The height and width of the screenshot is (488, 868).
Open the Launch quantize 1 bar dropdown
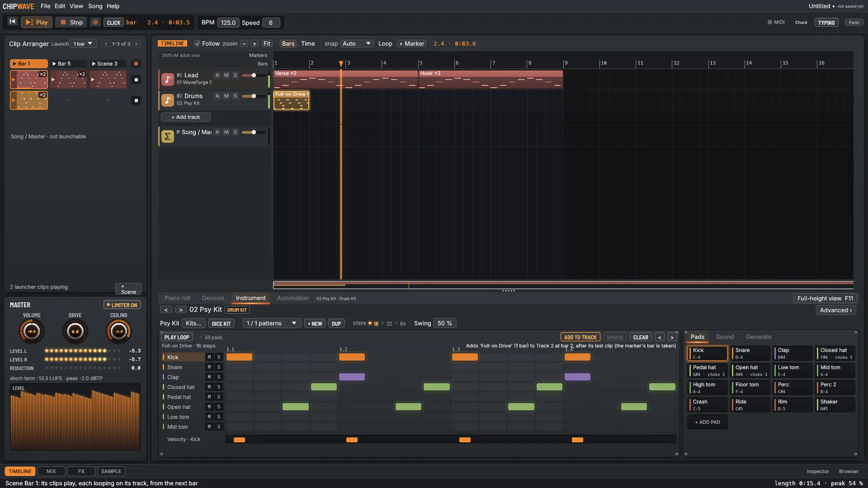click(x=84, y=44)
